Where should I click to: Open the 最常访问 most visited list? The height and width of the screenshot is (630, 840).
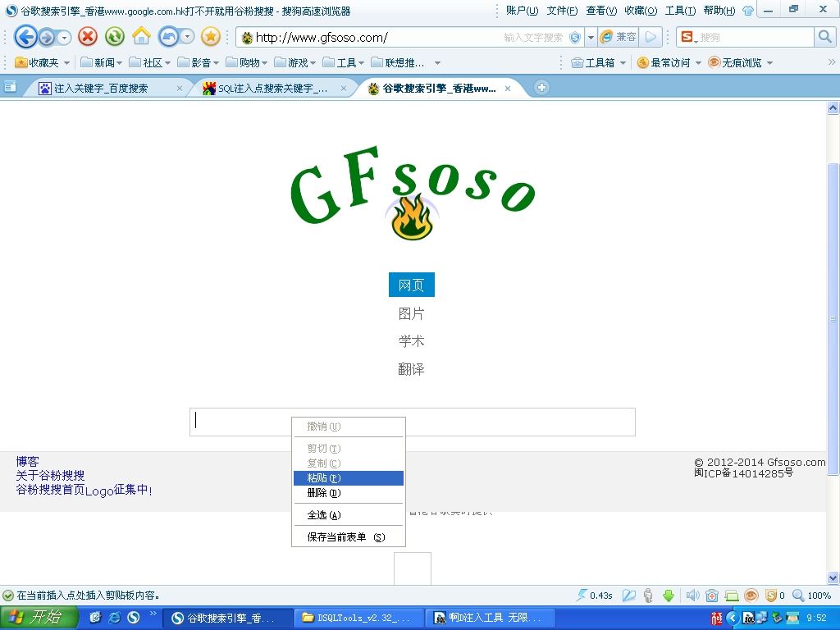(x=669, y=62)
